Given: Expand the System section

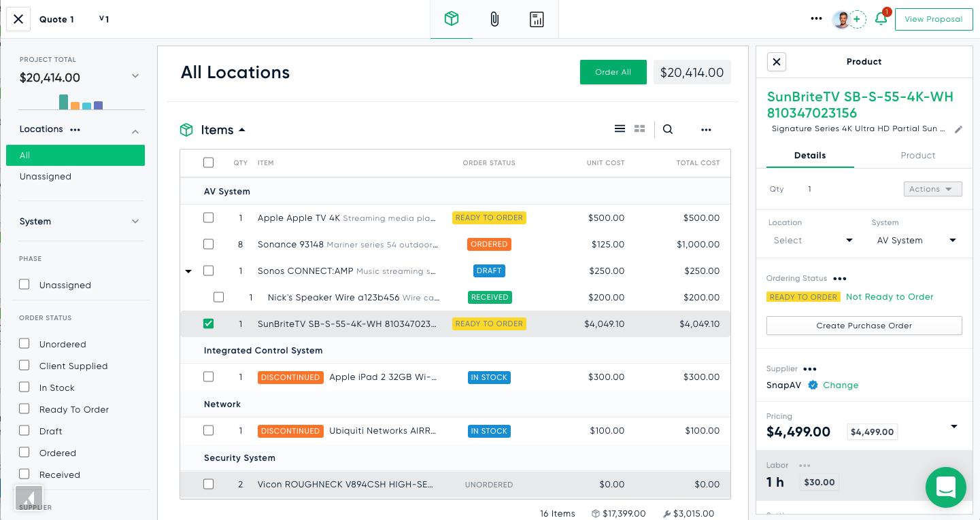Looking at the screenshot, I should pos(135,222).
